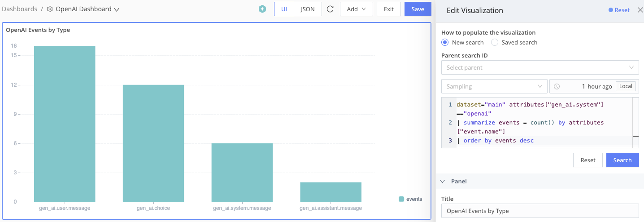644x222 pixels.
Task: Switch to the JSON tab
Action: 308,9
